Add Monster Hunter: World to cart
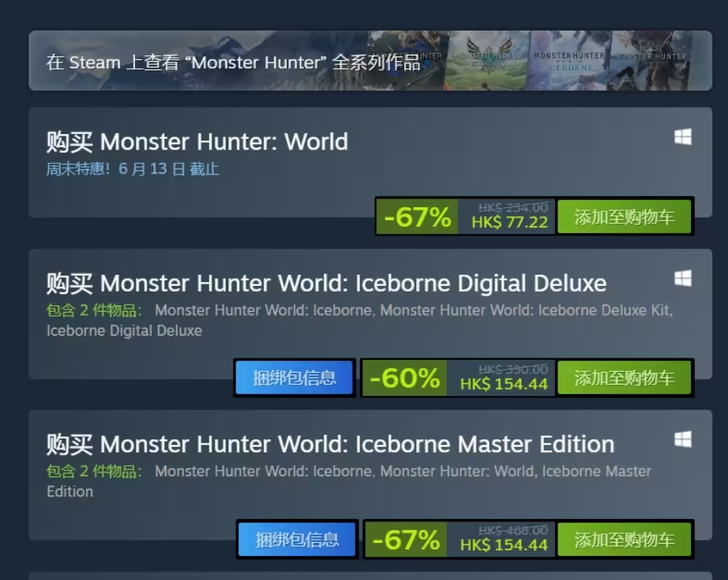Viewport: 728px width, 580px height. (624, 217)
